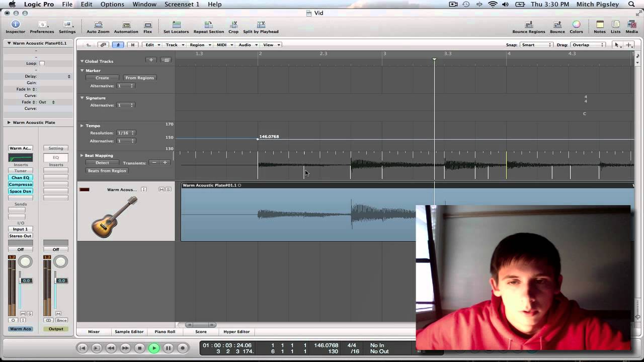Open the Edit local menu

(x=152, y=45)
